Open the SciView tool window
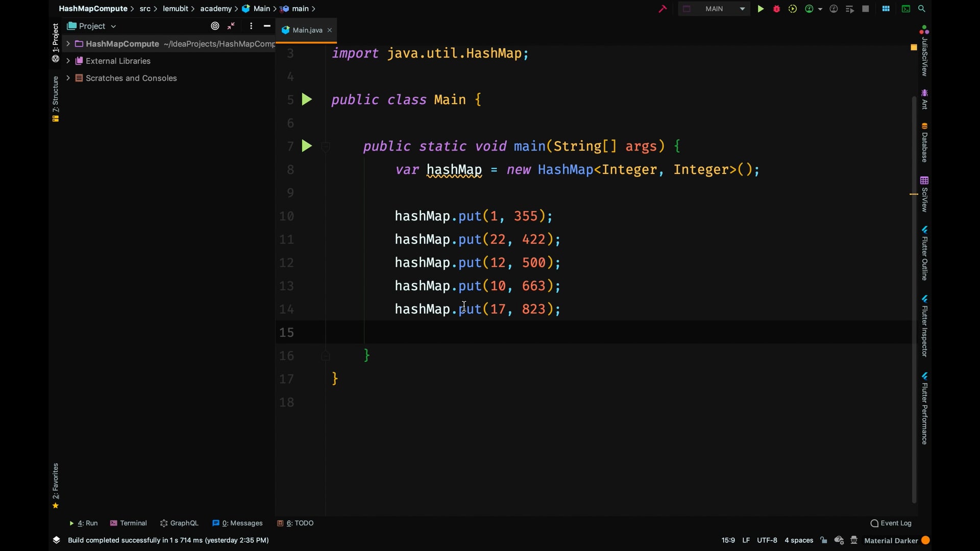Image resolution: width=980 pixels, height=551 pixels. pos(924,194)
